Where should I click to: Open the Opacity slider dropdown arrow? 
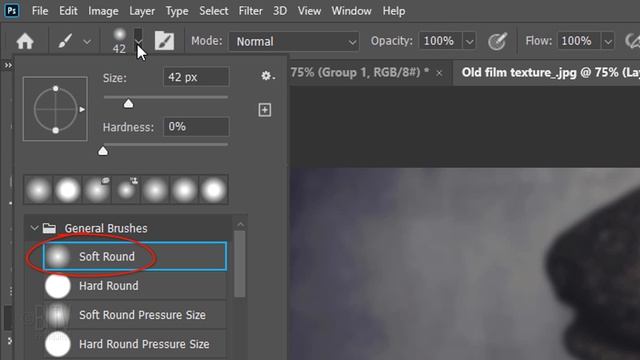(x=469, y=42)
